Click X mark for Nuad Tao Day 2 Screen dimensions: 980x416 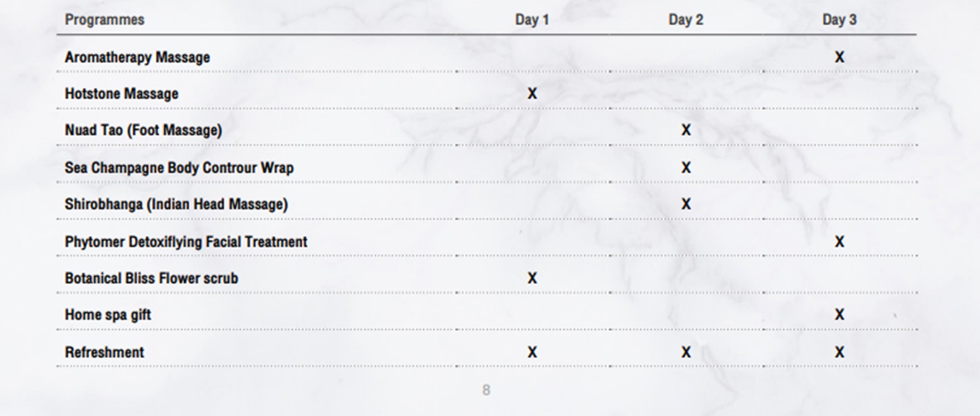[x=686, y=130]
